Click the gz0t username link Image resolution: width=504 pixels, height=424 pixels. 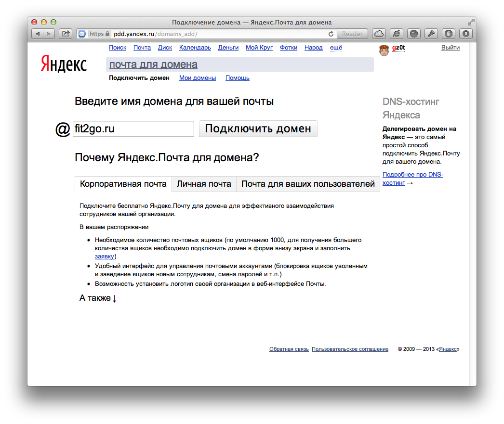[398, 48]
